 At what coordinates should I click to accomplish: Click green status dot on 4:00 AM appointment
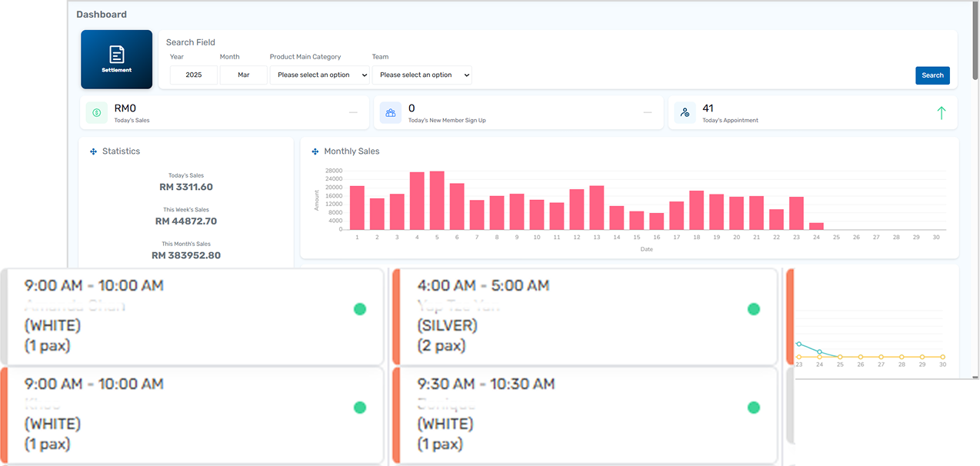pyautogui.click(x=754, y=309)
